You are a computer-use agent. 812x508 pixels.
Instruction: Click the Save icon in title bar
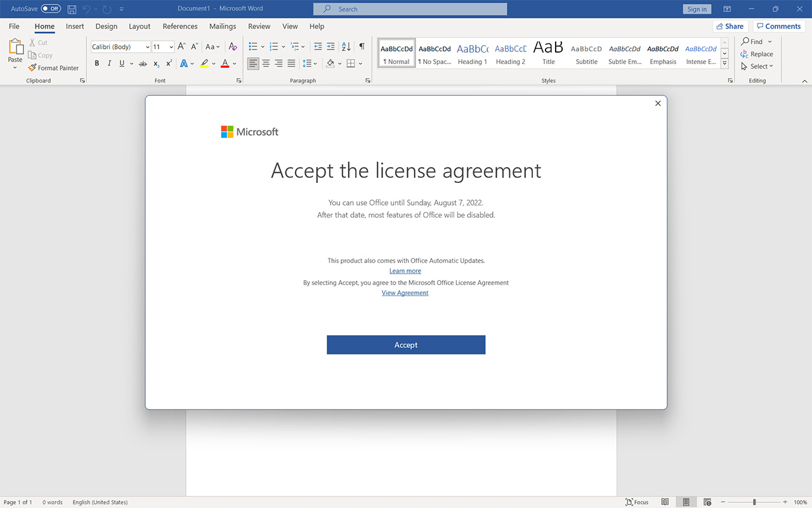click(x=72, y=9)
